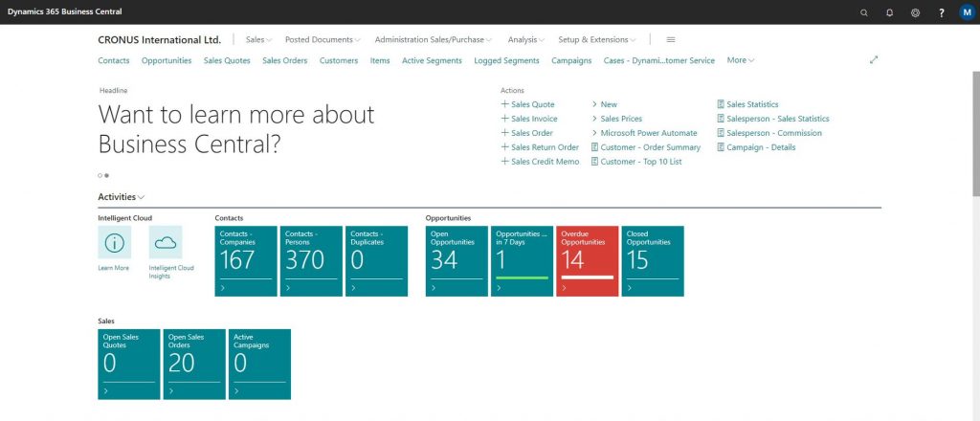The image size is (980, 421).
Task: Expand the Sales menu dropdown
Action: [258, 39]
